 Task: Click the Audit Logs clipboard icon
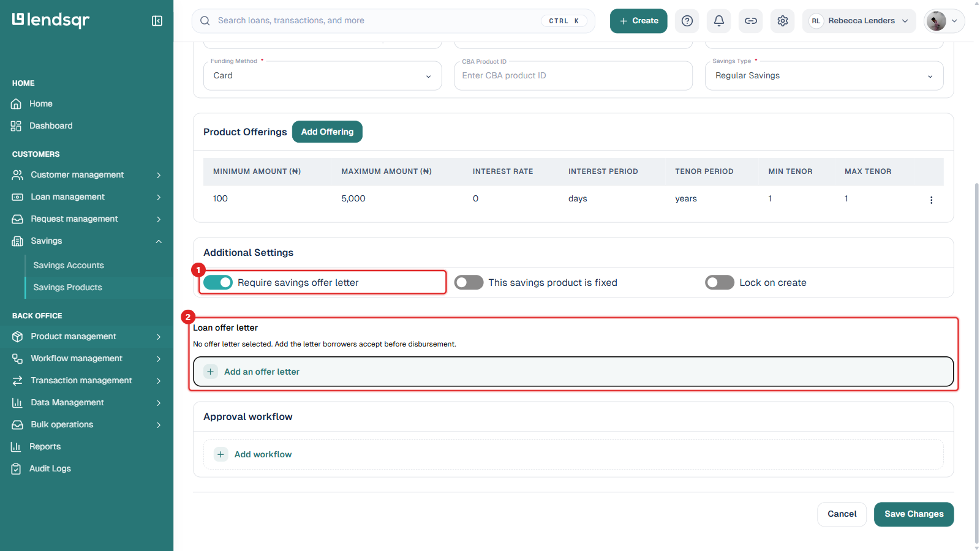pos(17,468)
